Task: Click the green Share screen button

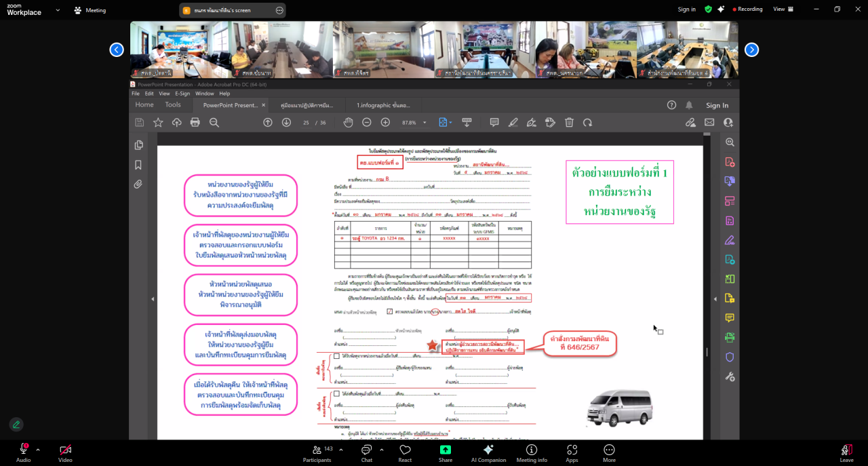Action: click(x=446, y=450)
